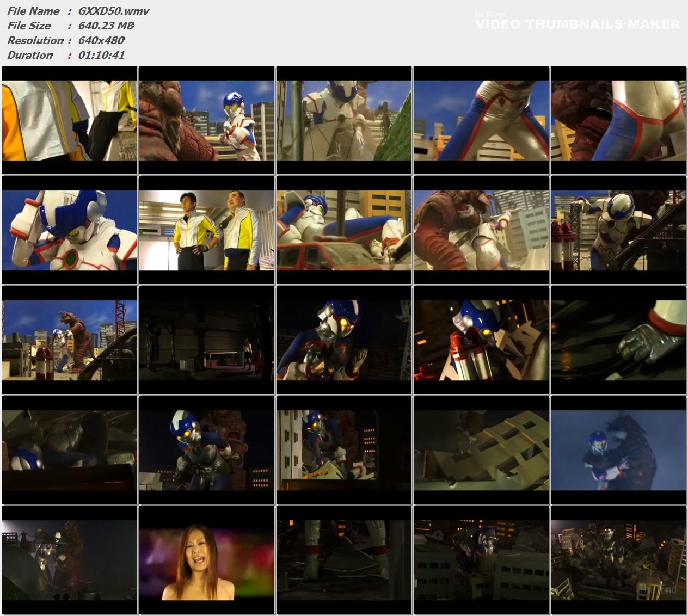Open dark thumbnail of hero lying under debris
The height and width of the screenshot is (616, 688).
[x=70, y=450]
